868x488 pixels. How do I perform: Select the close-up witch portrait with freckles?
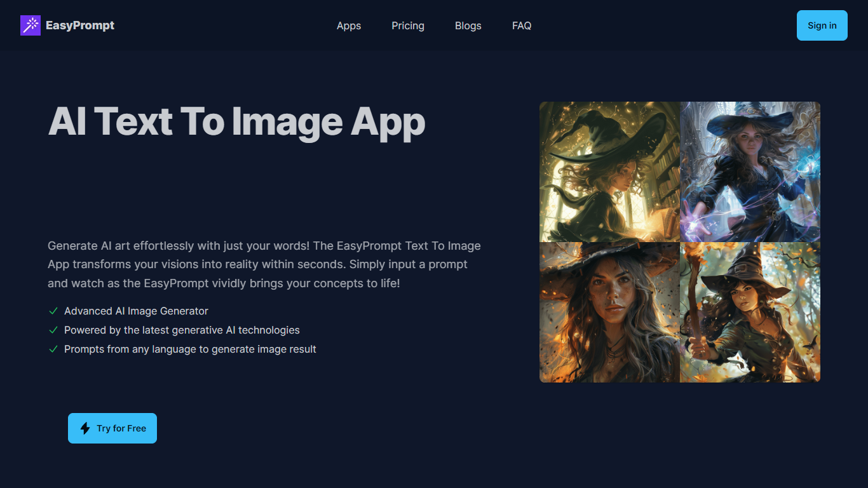pos(609,312)
